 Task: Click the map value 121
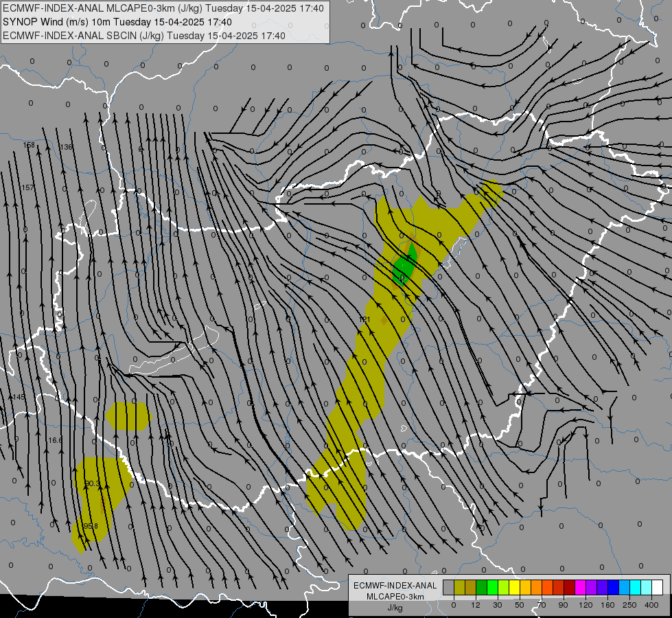point(364,319)
